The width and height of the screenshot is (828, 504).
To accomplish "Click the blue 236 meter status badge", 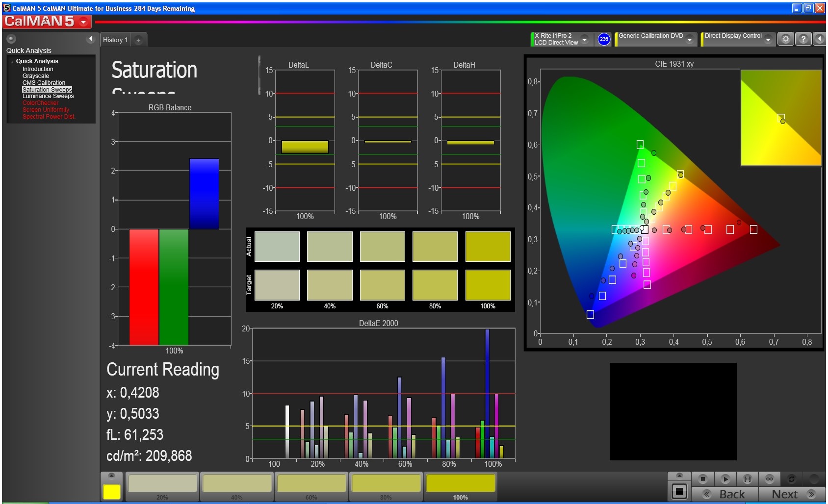I will (x=603, y=39).
